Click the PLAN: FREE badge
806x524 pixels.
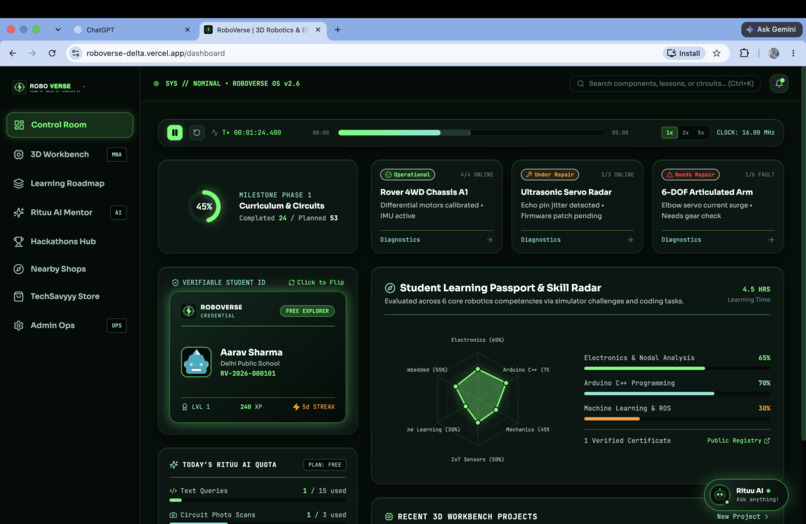(x=324, y=465)
